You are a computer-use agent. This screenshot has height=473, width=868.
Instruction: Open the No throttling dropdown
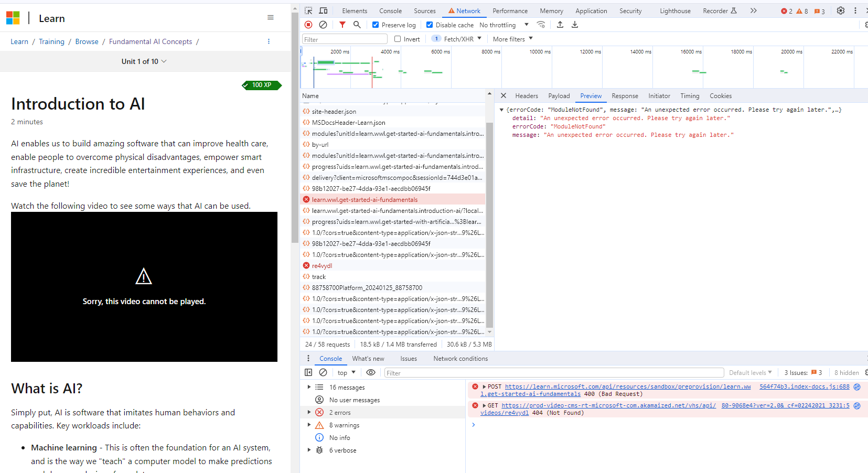point(504,25)
